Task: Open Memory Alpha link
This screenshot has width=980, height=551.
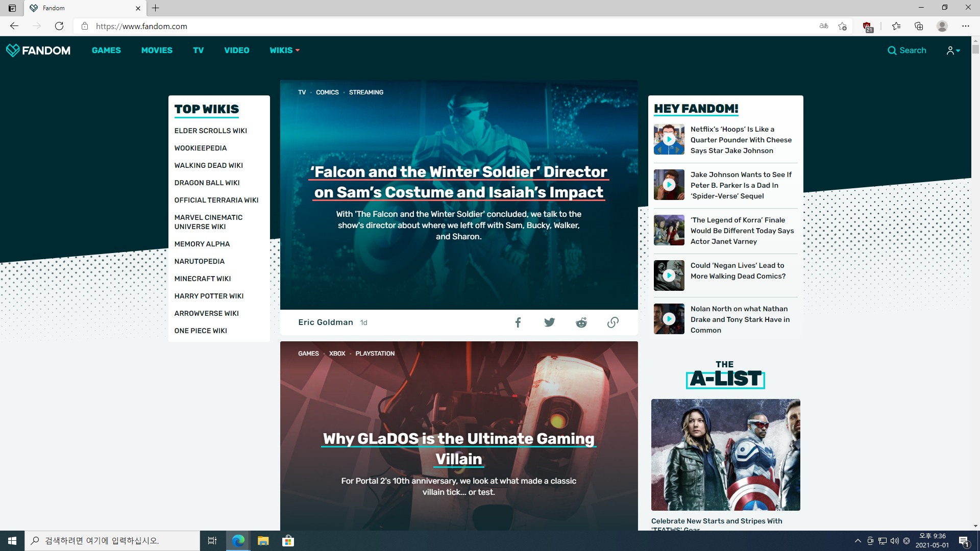Action: coord(202,244)
